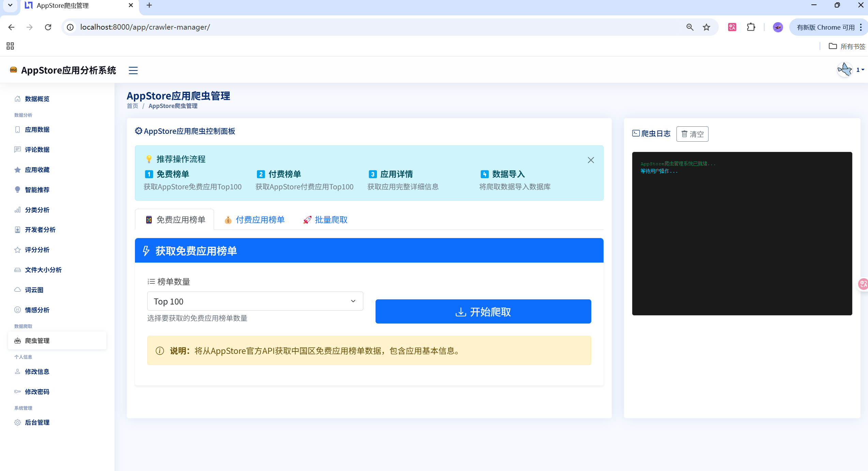The image size is (868, 471).
Task: Switch to the 付费应用榜单 tab
Action: click(x=254, y=220)
